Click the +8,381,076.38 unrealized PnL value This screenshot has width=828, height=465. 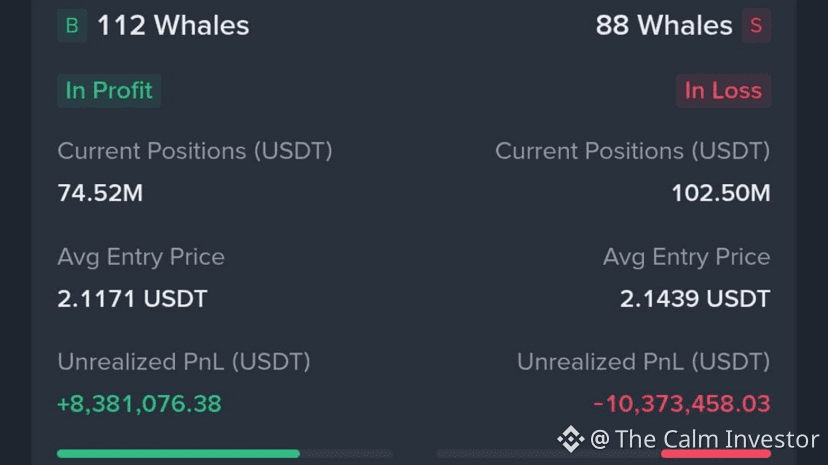click(139, 404)
